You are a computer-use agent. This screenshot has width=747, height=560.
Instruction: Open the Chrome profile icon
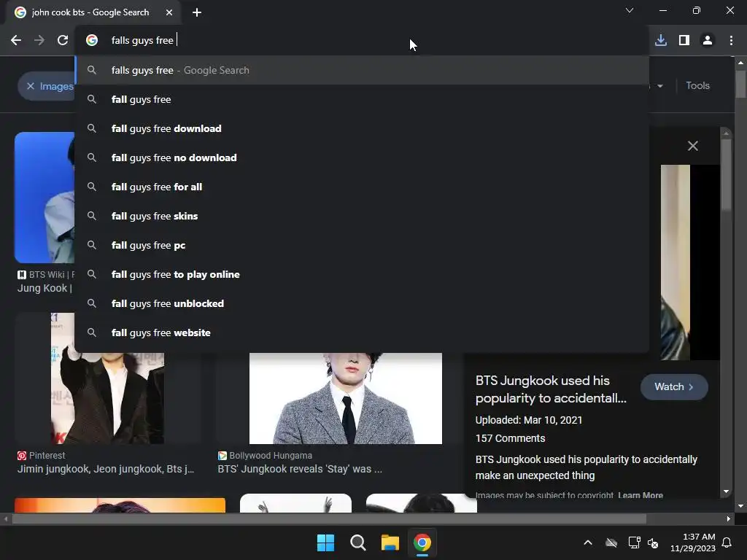(708, 41)
